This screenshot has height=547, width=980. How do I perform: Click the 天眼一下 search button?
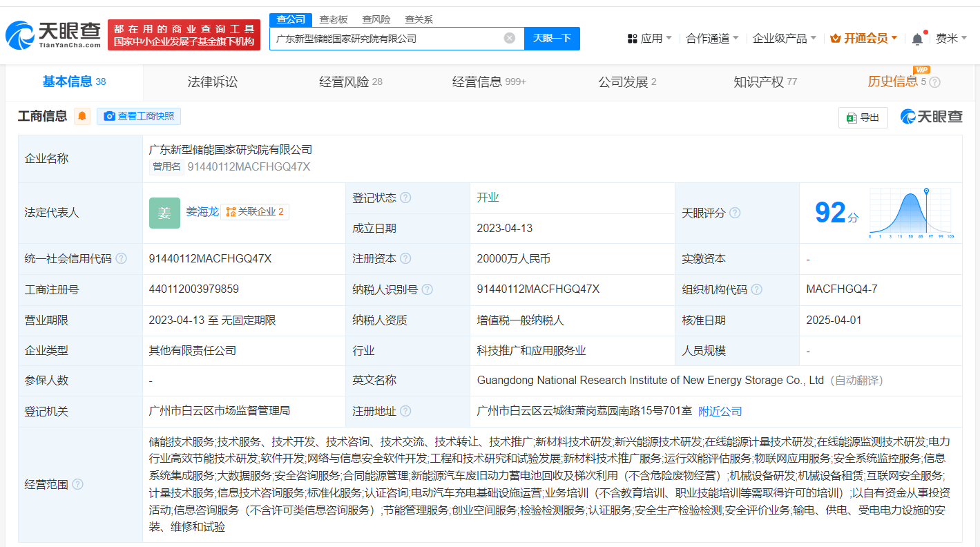point(552,39)
